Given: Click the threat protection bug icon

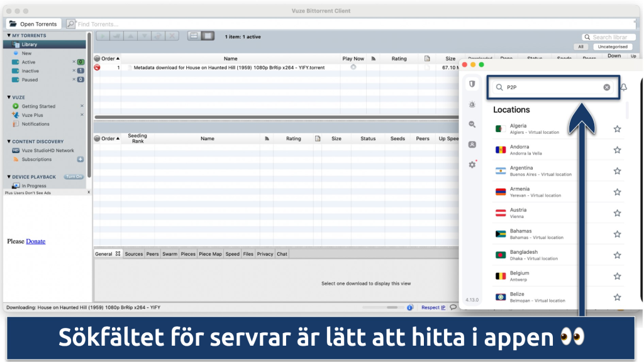Looking at the screenshot, I should 472,104.
